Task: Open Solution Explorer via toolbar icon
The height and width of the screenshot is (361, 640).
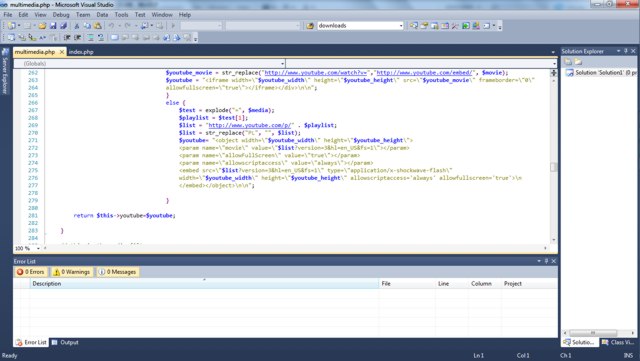Action: click(x=414, y=26)
